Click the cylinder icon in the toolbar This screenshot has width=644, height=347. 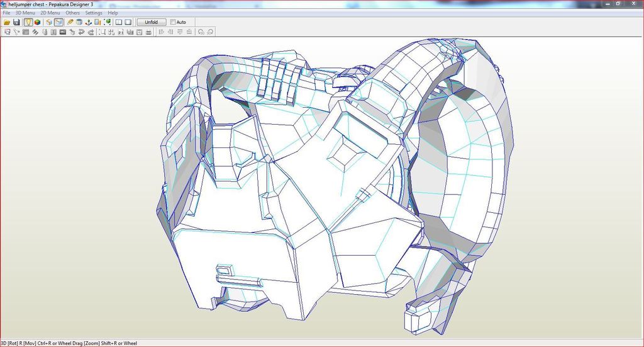point(79,22)
